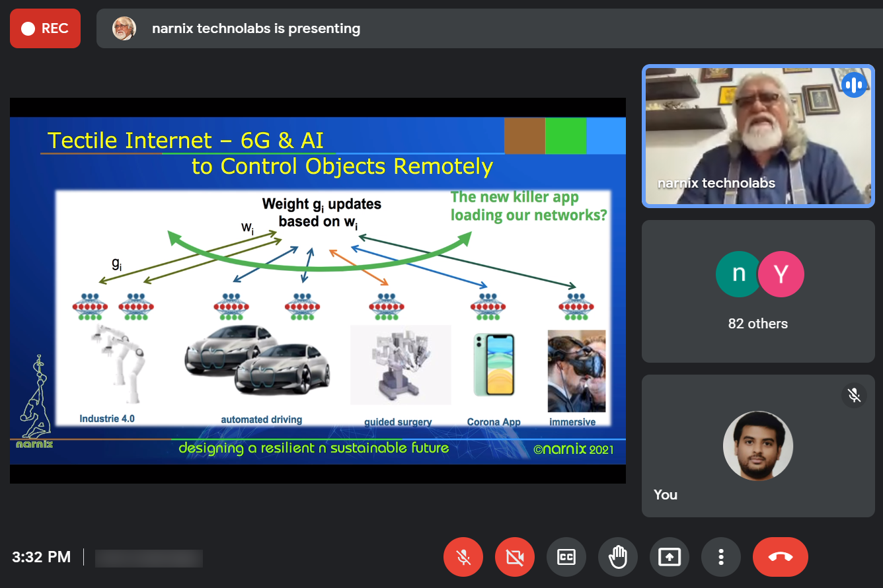This screenshot has width=883, height=588.
Task: Open the three-dot more options menu
Action: 721,557
